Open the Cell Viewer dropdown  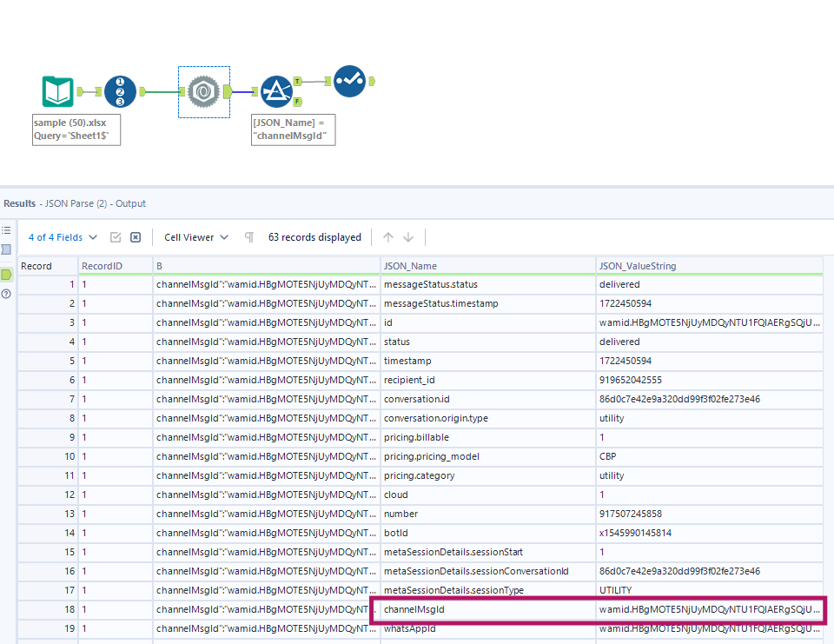pyautogui.click(x=193, y=236)
